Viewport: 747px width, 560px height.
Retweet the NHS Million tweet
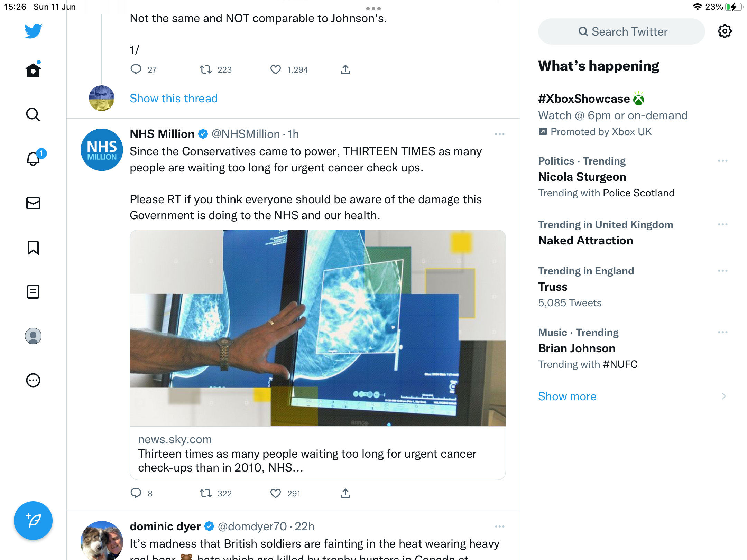click(x=206, y=493)
